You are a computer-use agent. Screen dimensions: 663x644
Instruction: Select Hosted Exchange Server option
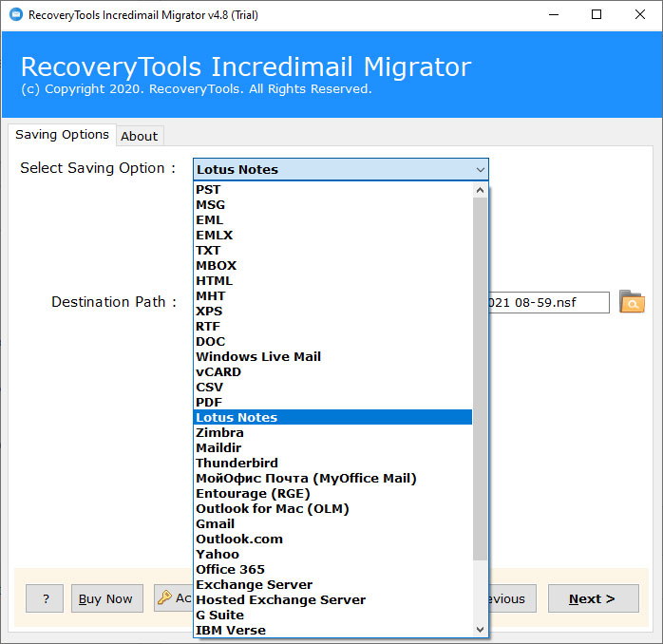click(x=332, y=600)
